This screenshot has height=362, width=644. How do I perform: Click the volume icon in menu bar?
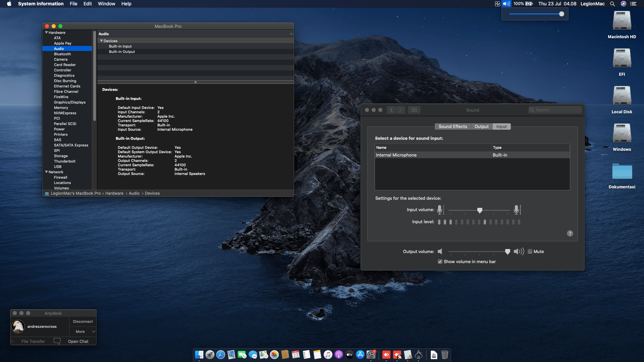pos(506,4)
